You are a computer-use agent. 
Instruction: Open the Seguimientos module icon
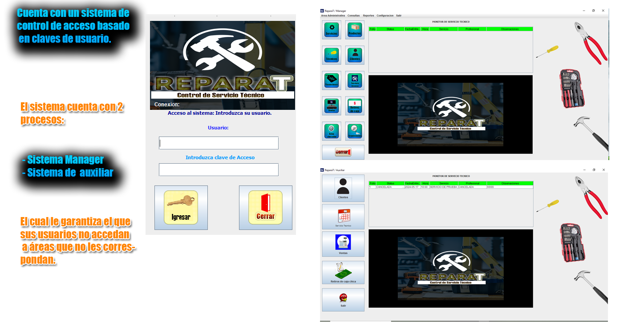tap(355, 131)
